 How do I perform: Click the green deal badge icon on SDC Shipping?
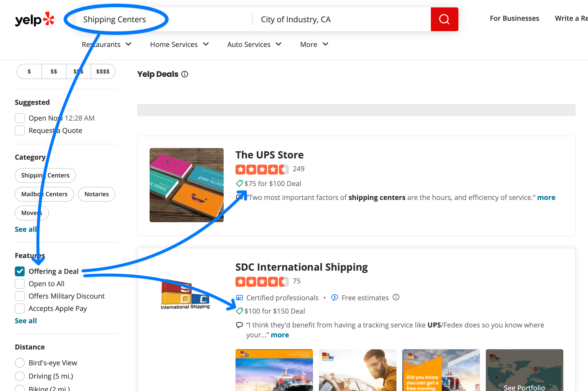[238, 311]
